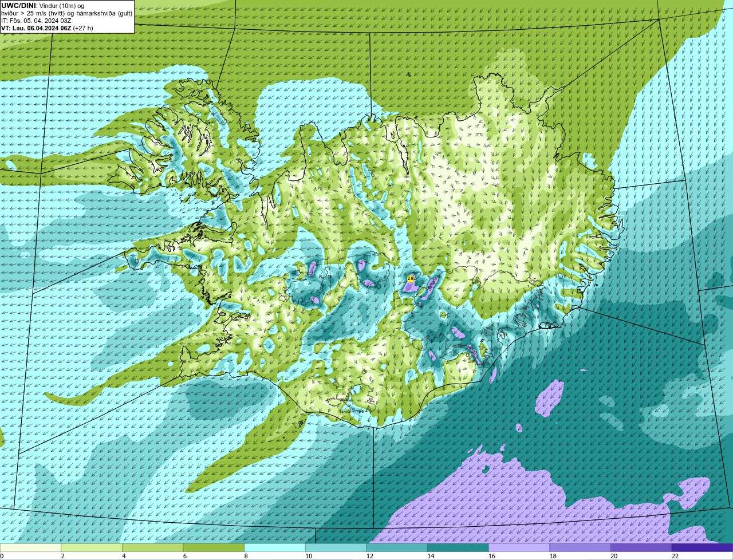The width and height of the screenshot is (733, 560).
Task: Click the legend scale label "4"
Action: (124, 556)
